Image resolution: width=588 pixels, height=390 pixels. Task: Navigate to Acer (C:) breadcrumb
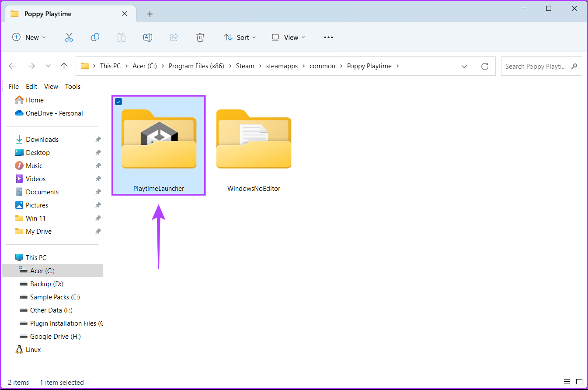pyautogui.click(x=145, y=66)
